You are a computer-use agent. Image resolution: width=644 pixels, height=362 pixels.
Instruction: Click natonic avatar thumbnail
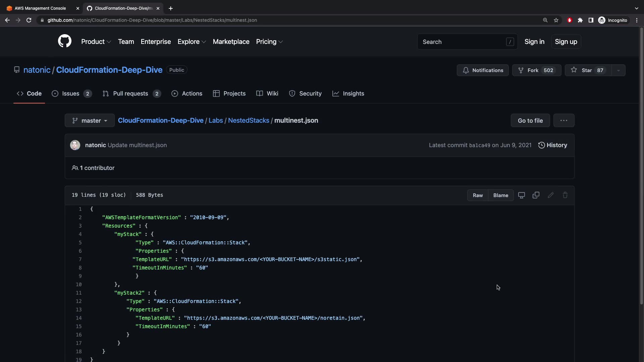(x=75, y=145)
